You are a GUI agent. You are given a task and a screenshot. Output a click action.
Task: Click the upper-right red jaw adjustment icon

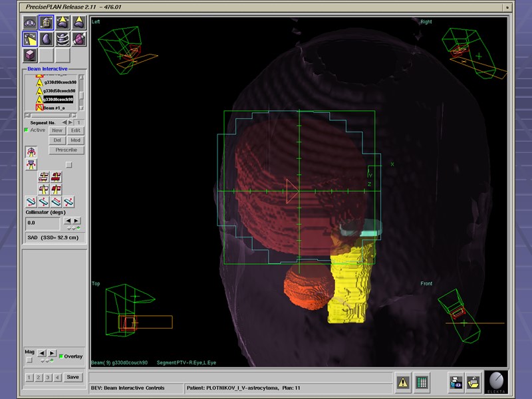coord(57,177)
